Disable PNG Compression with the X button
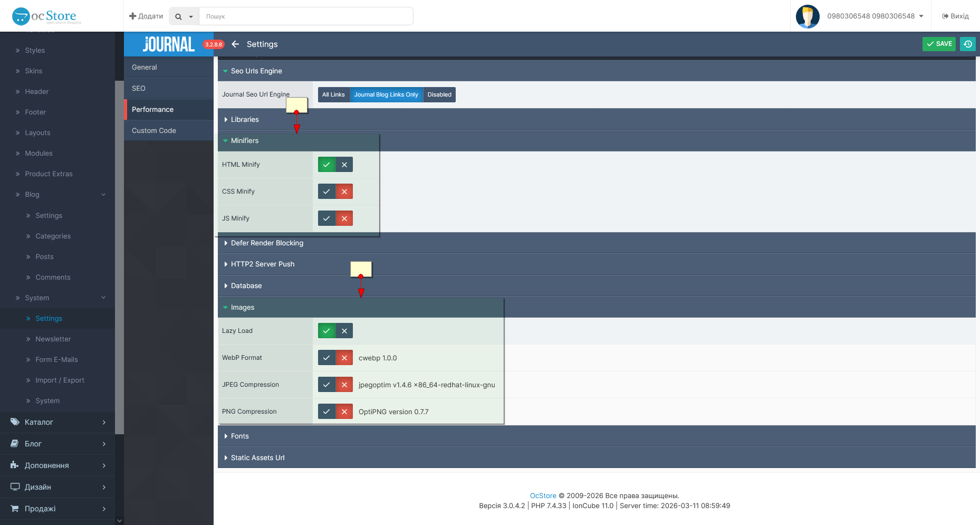This screenshot has width=980, height=525. coord(344,412)
